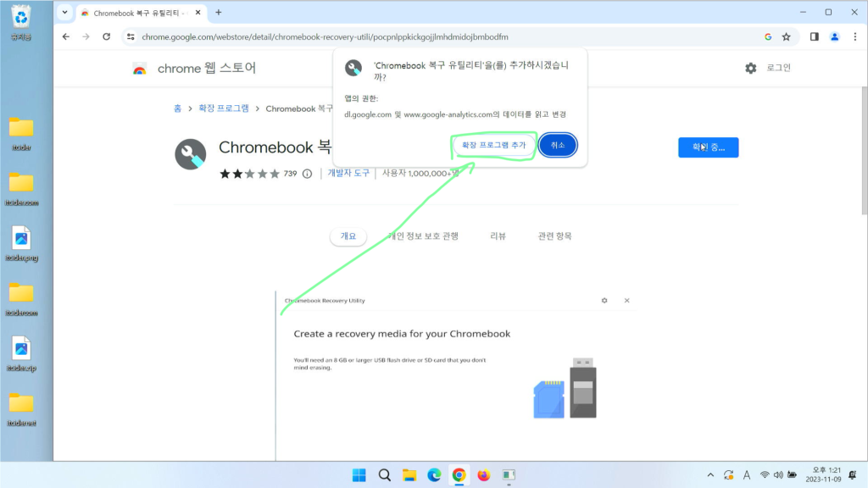The height and width of the screenshot is (488, 868).
Task: Open the Chrome profile avatar
Action: (834, 37)
